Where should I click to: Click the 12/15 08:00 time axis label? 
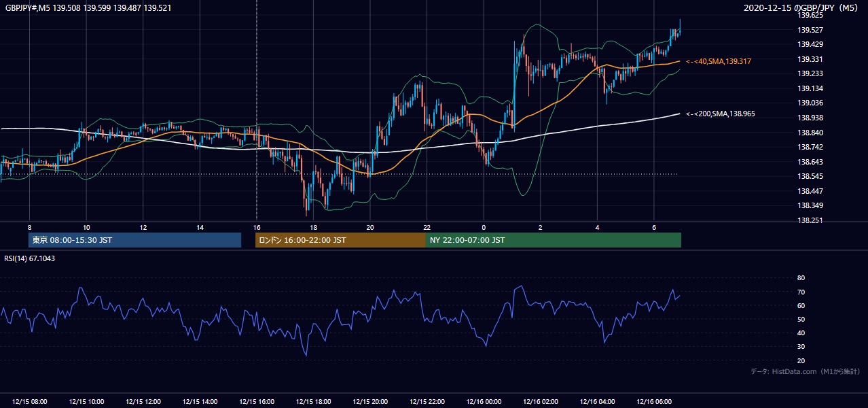pos(30,402)
